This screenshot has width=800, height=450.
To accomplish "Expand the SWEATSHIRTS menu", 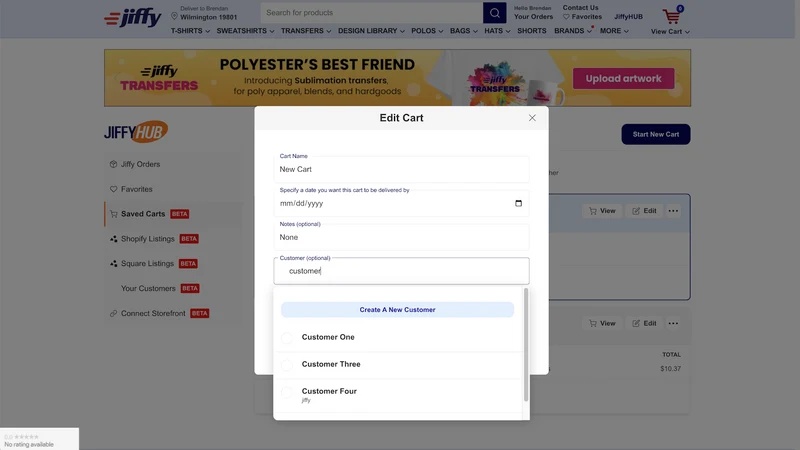I will click(x=245, y=31).
